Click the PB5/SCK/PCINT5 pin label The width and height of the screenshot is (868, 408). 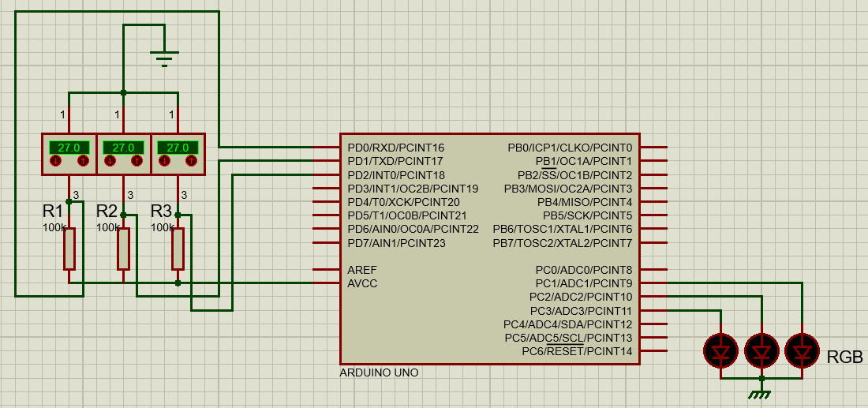pyautogui.click(x=588, y=216)
